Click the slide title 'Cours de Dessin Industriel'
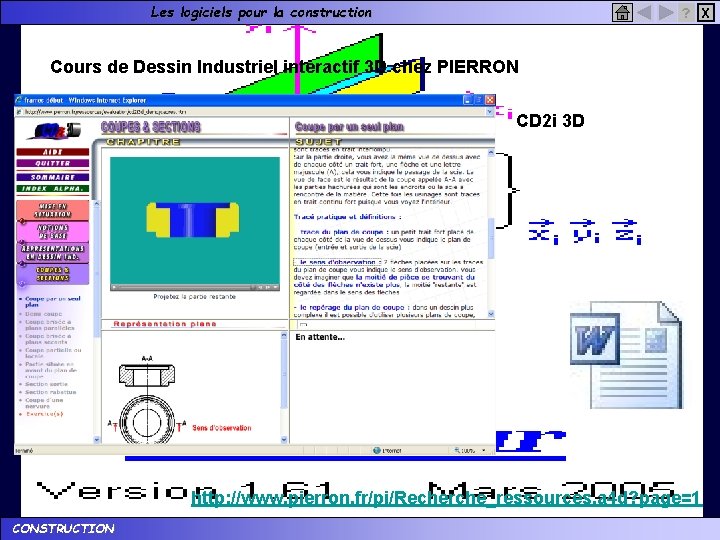 click(x=284, y=67)
